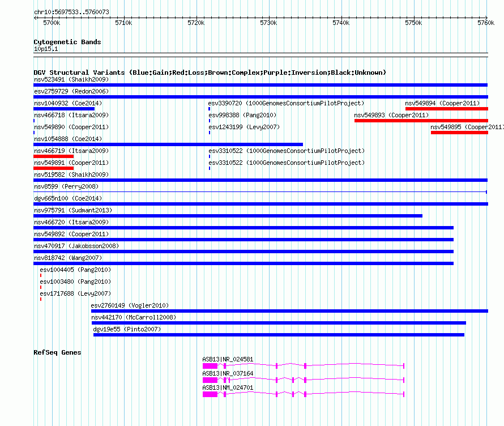Select the blue gain bar under esv2759729 (Redon2006)
The width and height of the screenshot is (504, 426).
pos(260,97)
